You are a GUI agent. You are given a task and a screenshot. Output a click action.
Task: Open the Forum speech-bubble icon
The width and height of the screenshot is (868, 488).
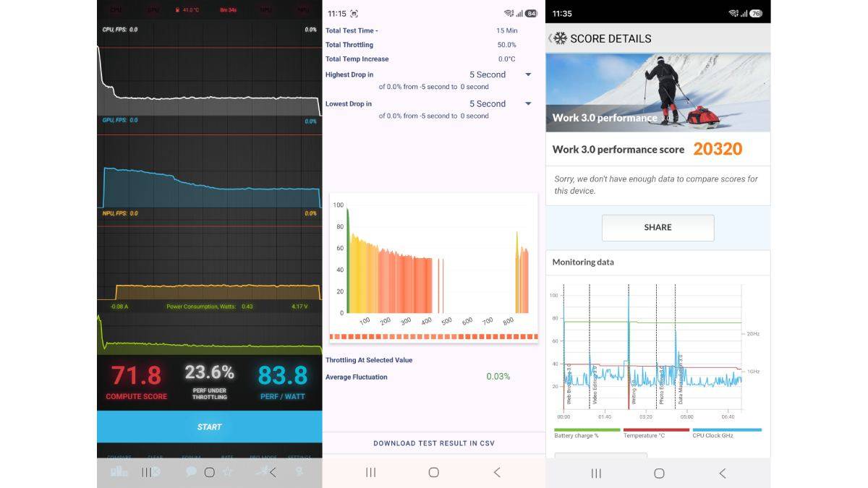[x=191, y=471]
